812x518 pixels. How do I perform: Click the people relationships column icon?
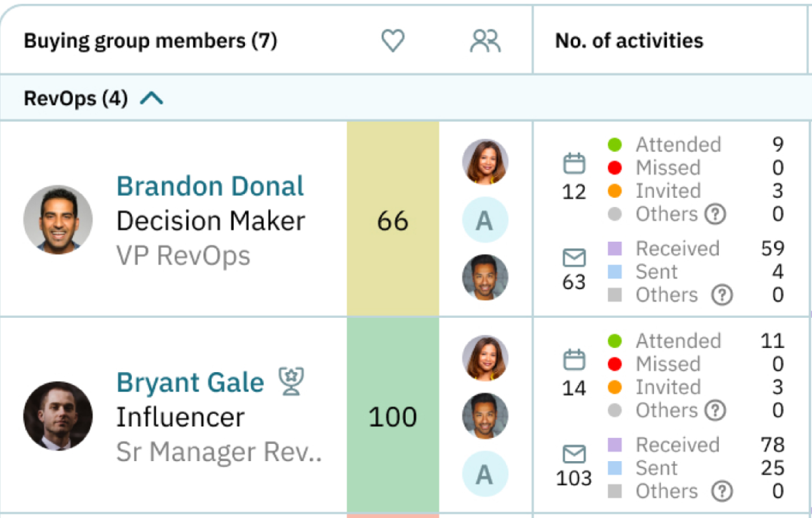pyautogui.click(x=485, y=41)
